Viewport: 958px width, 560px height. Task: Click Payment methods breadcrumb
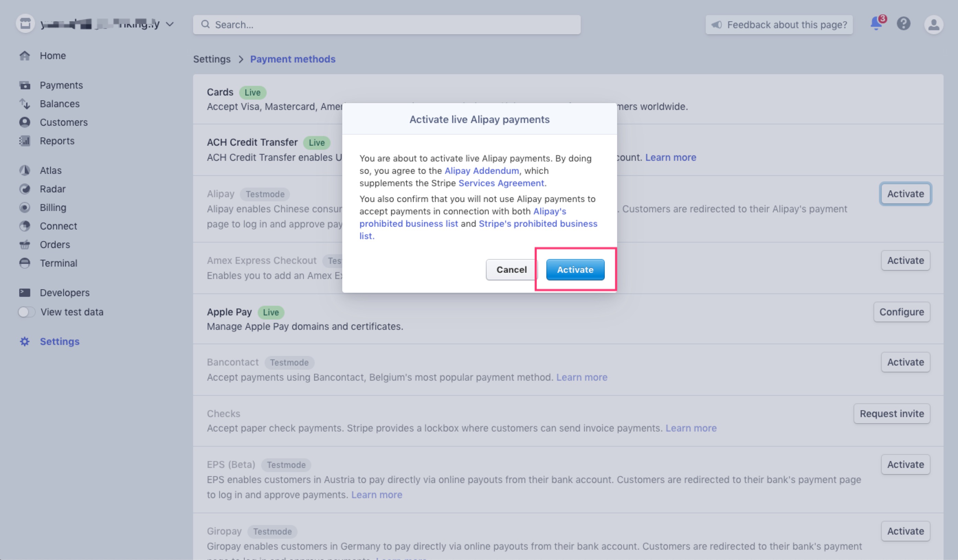[293, 59]
